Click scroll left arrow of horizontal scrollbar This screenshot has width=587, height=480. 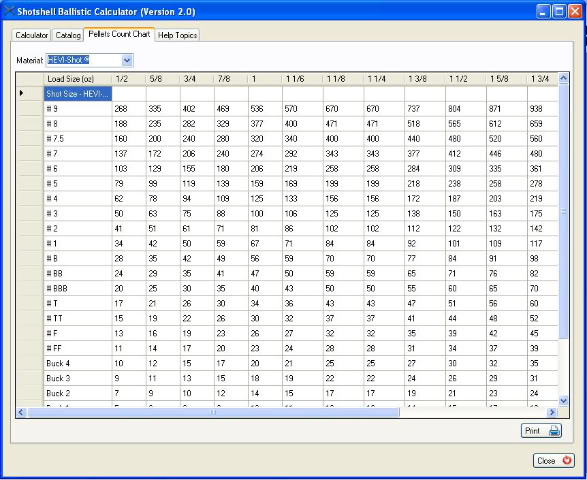[x=21, y=412]
